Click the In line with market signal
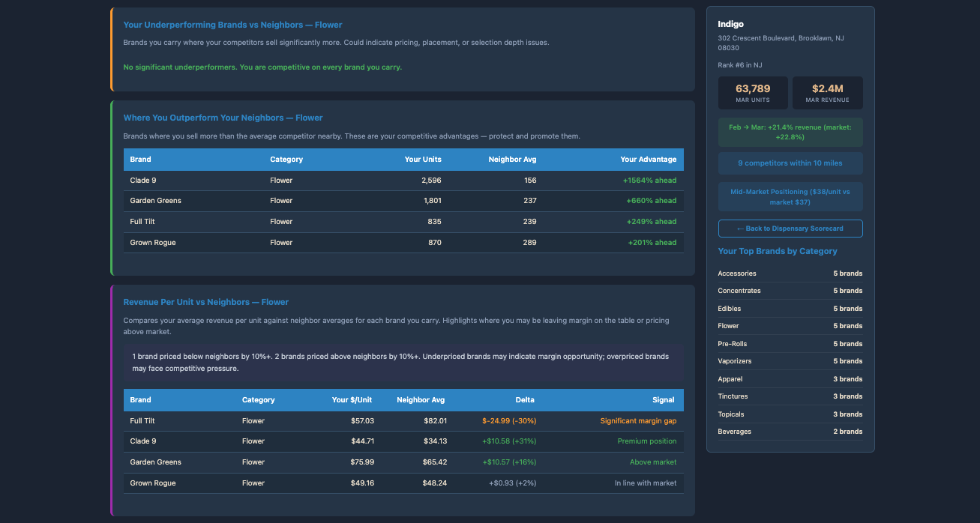The image size is (980, 523). click(646, 483)
